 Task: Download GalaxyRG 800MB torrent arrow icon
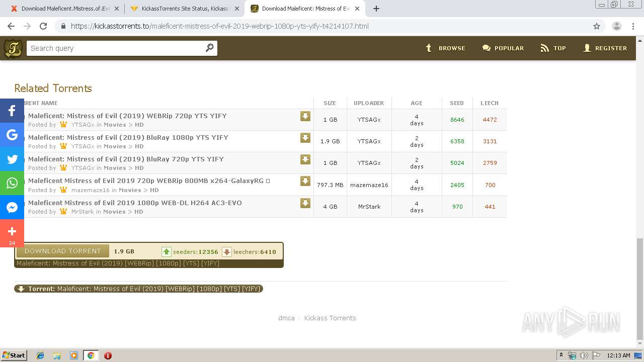305,181
